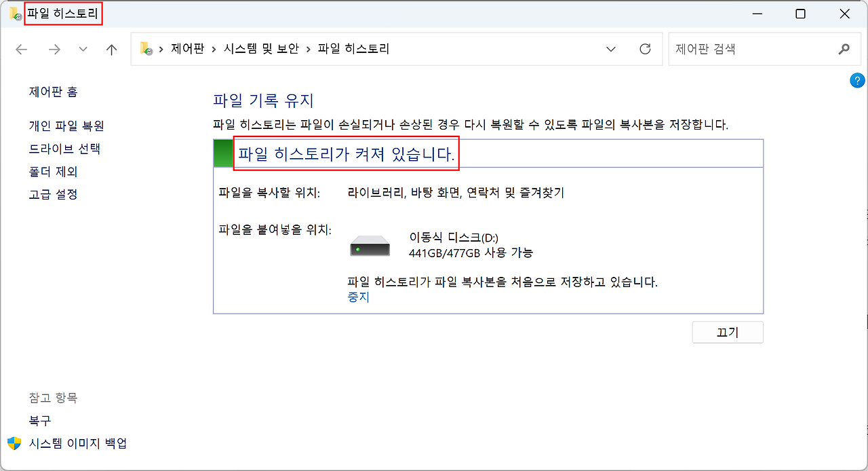Open the recent locations dropdown chevron
868x471 pixels.
(x=83, y=50)
